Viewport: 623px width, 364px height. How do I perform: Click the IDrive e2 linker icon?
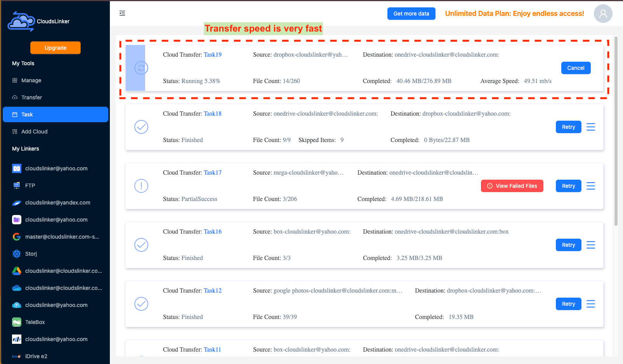point(17,356)
